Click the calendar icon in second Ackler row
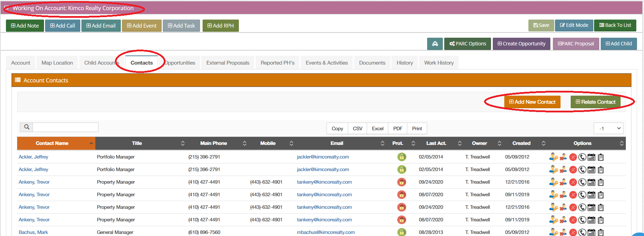This screenshot has width=644, height=236. click(x=591, y=170)
